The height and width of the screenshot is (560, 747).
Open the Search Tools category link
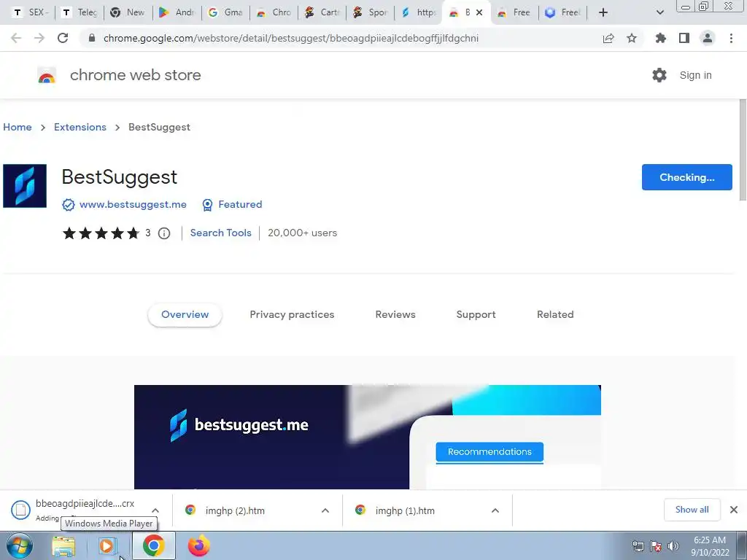[220, 233]
